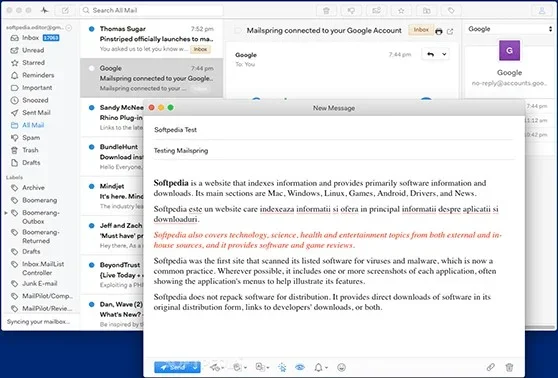Click the red italic paragraph in message body

327,240
